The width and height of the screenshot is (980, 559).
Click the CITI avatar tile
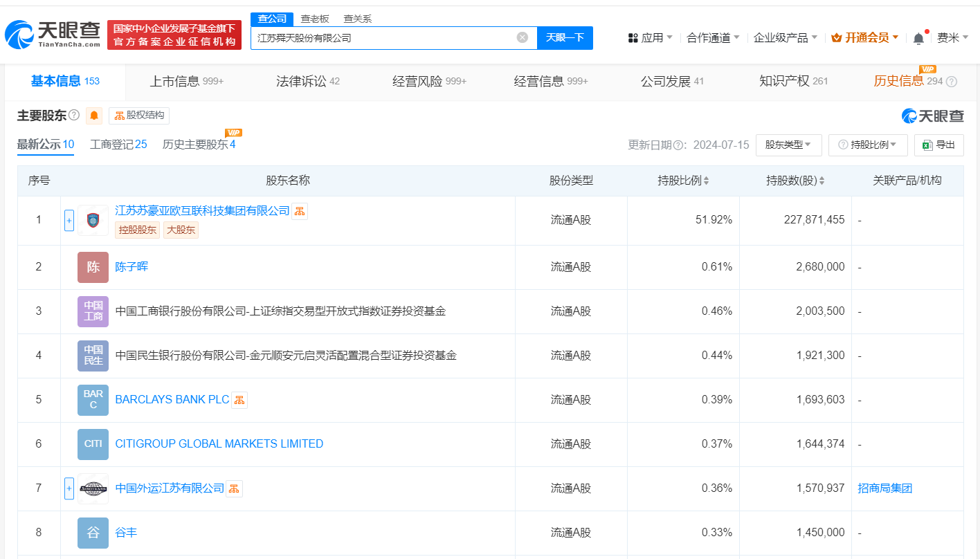click(93, 444)
